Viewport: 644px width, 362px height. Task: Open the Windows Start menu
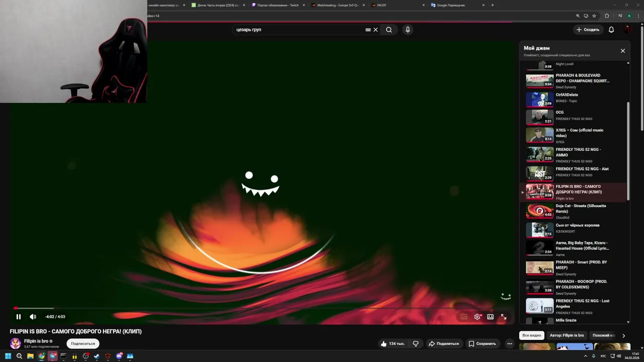pyautogui.click(x=8, y=356)
